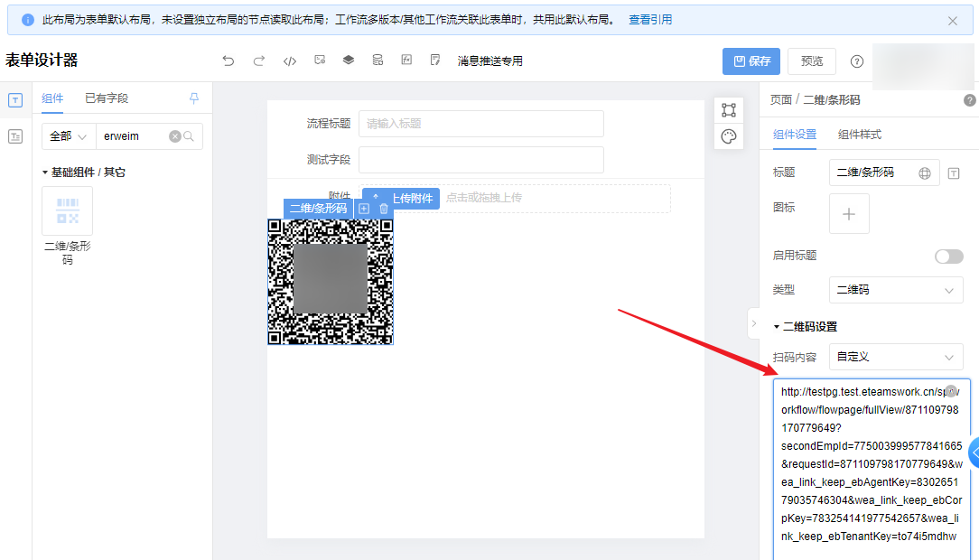The height and width of the screenshot is (560, 979).
Task: Close the blue info banner
Action: pos(953,21)
